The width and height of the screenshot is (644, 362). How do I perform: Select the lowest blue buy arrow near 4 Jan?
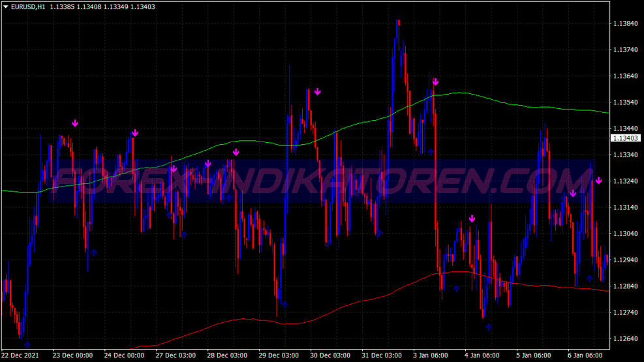(x=489, y=327)
